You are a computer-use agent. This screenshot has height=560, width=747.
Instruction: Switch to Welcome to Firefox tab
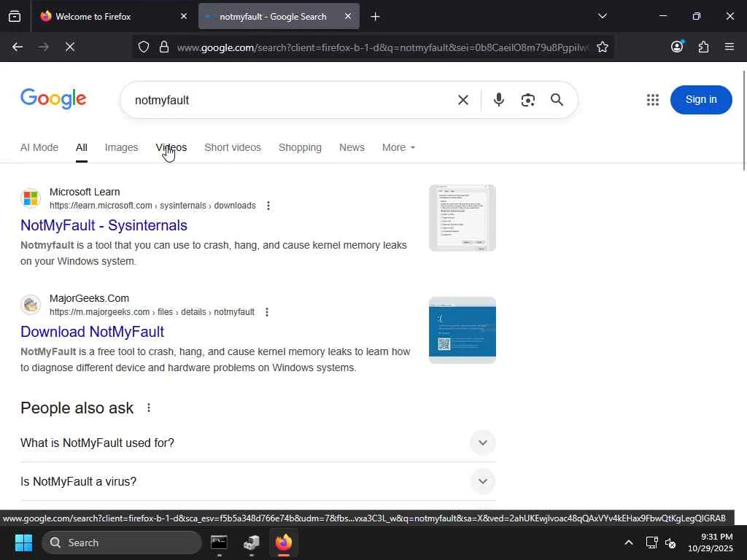112,16
